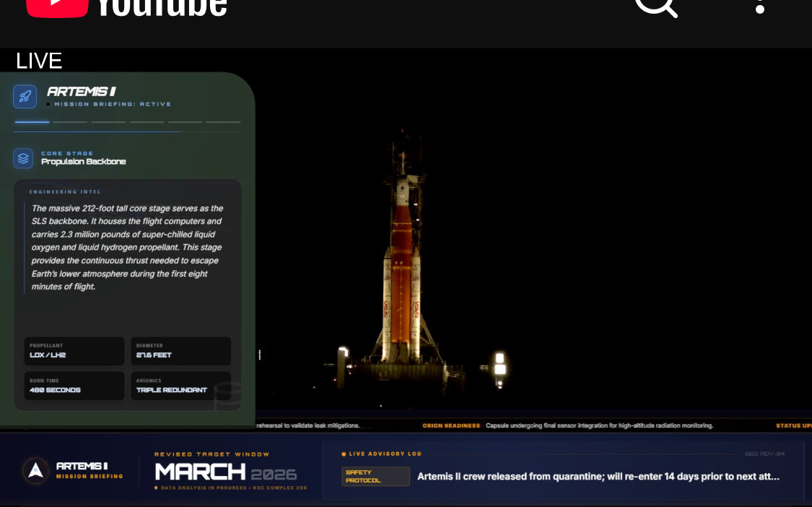Viewport: 812px width, 507px height.
Task: Click the 'Engineering Intel' label
Action: tap(65, 192)
